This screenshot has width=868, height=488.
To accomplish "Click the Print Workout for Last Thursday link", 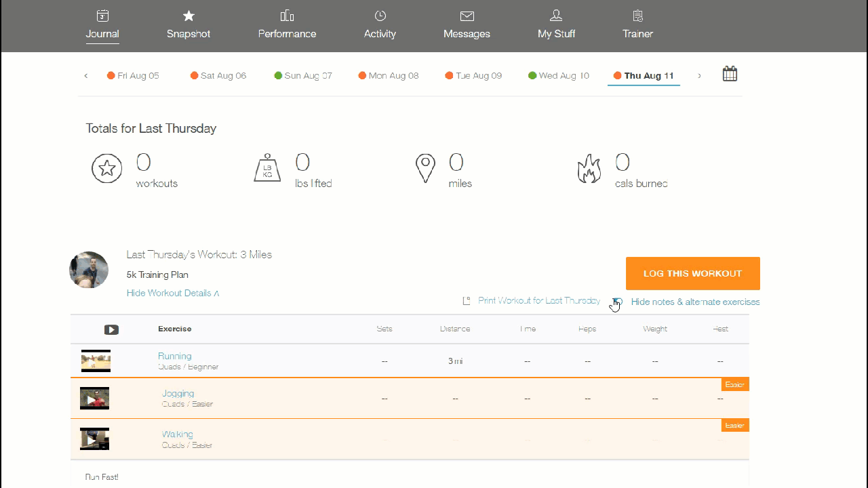I will tap(539, 301).
